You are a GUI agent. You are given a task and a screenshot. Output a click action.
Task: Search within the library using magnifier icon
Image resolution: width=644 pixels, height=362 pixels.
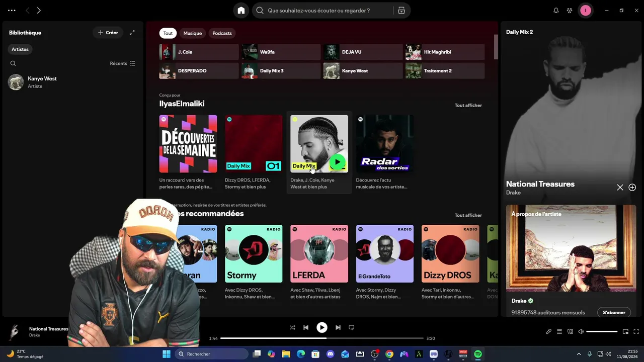pos(13,63)
